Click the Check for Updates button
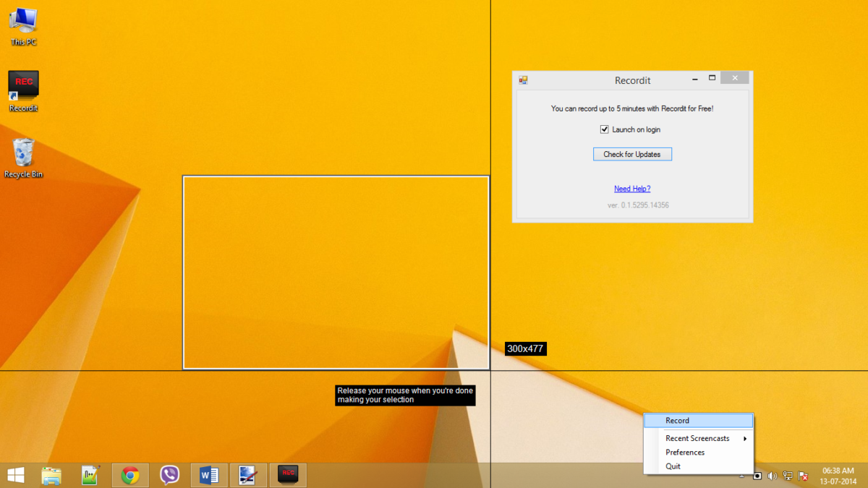This screenshot has height=488, width=868. coord(632,154)
